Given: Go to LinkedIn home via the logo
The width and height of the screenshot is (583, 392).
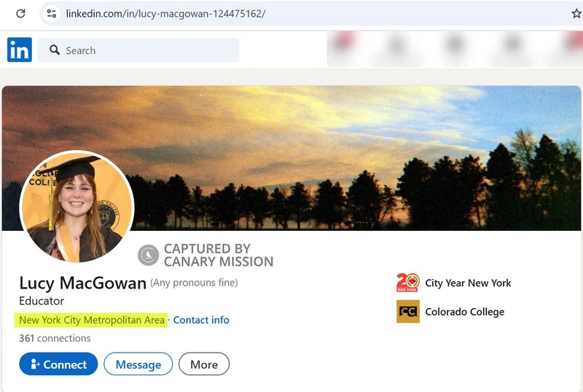Looking at the screenshot, I should (x=20, y=50).
